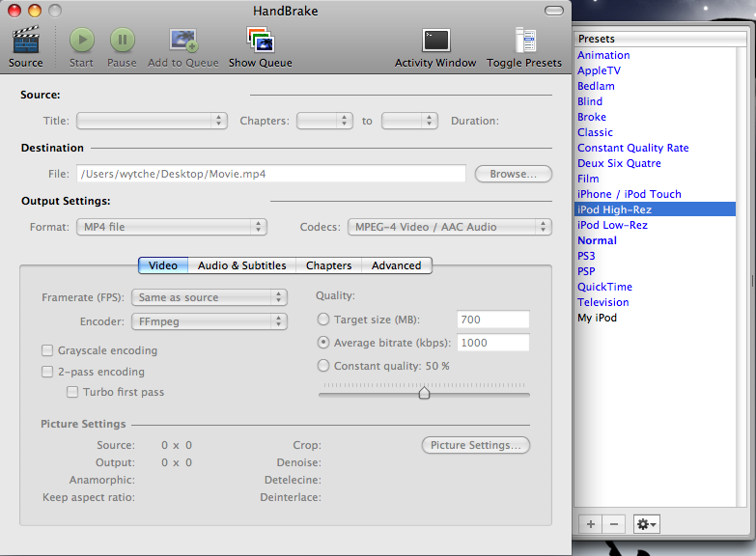The height and width of the screenshot is (556, 756).
Task: Click the Target size 700 field
Action: tap(492, 320)
